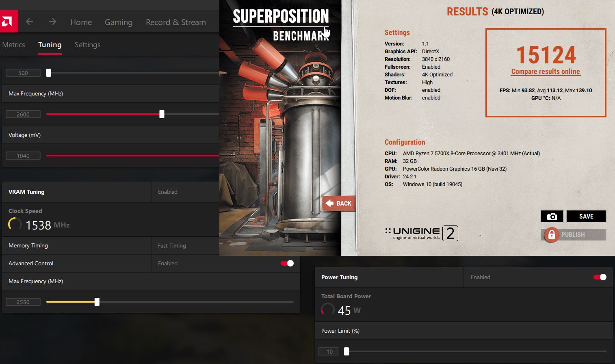Click the Windows 10 (build 19045) text

tap(433, 184)
